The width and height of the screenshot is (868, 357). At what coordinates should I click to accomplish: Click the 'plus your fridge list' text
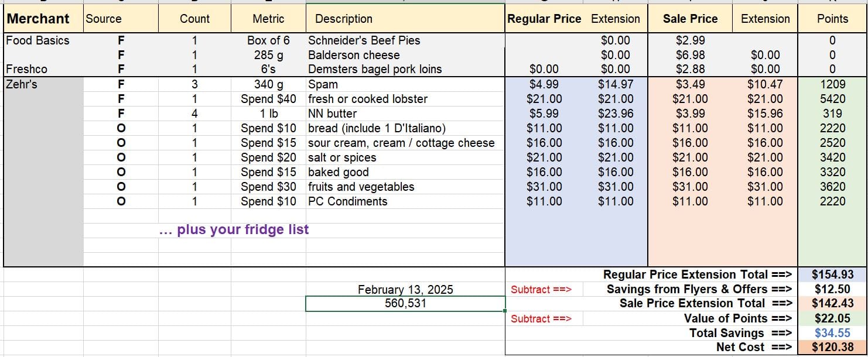click(x=234, y=229)
